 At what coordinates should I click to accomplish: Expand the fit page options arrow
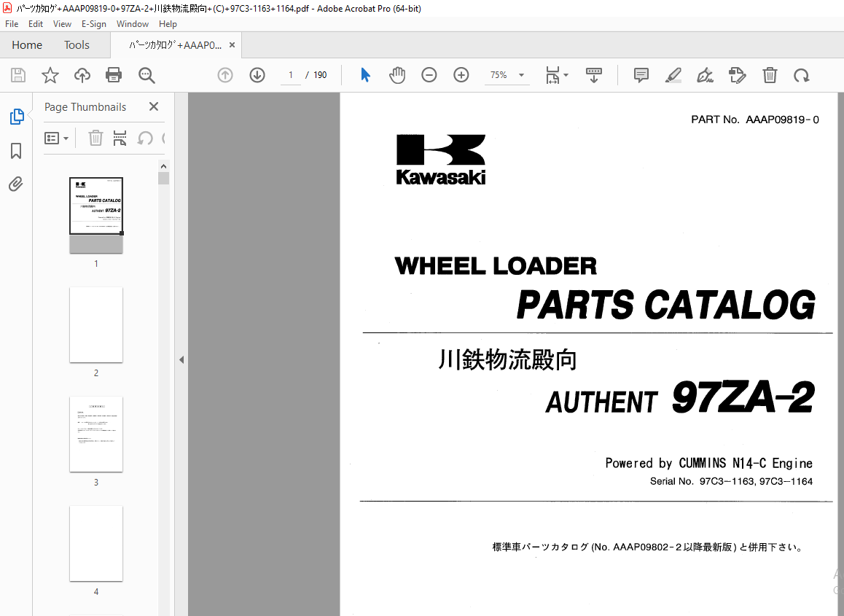tap(566, 75)
